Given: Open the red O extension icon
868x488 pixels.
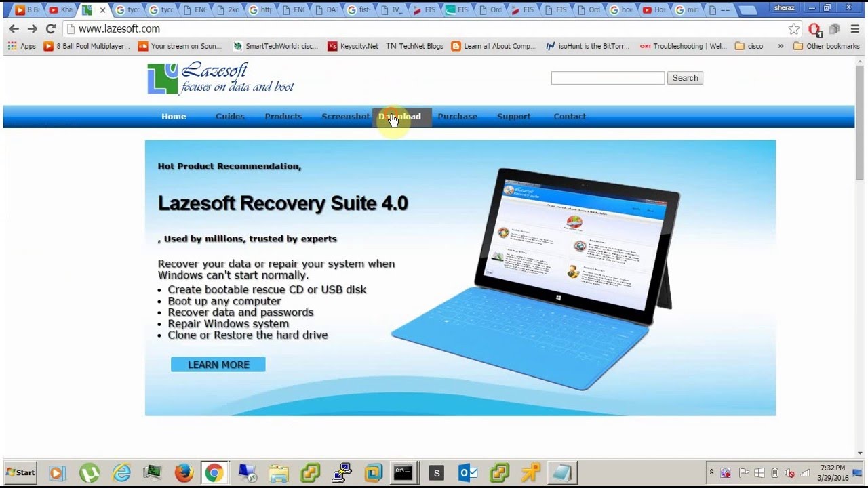Looking at the screenshot, I should coord(814,29).
